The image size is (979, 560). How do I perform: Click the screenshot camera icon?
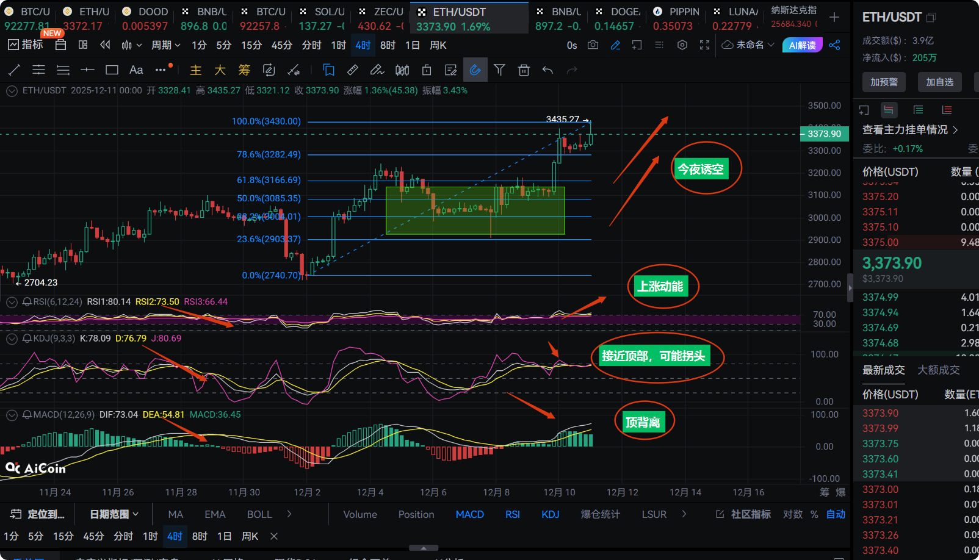(593, 45)
